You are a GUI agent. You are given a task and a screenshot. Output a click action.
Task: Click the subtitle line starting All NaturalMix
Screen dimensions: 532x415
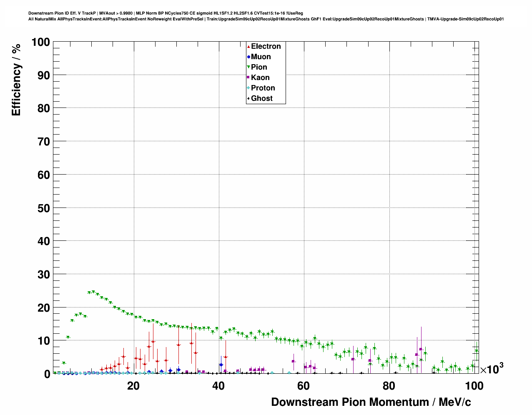pos(266,19)
